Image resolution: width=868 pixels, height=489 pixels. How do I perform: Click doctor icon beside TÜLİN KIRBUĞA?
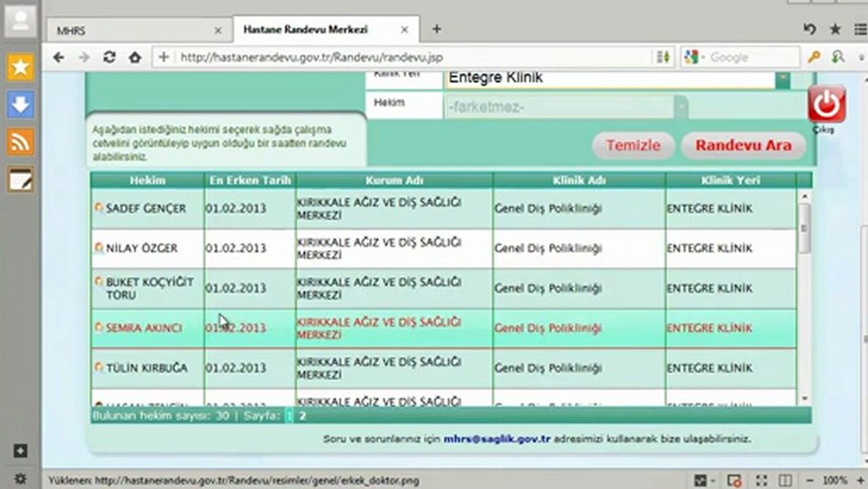tap(99, 367)
